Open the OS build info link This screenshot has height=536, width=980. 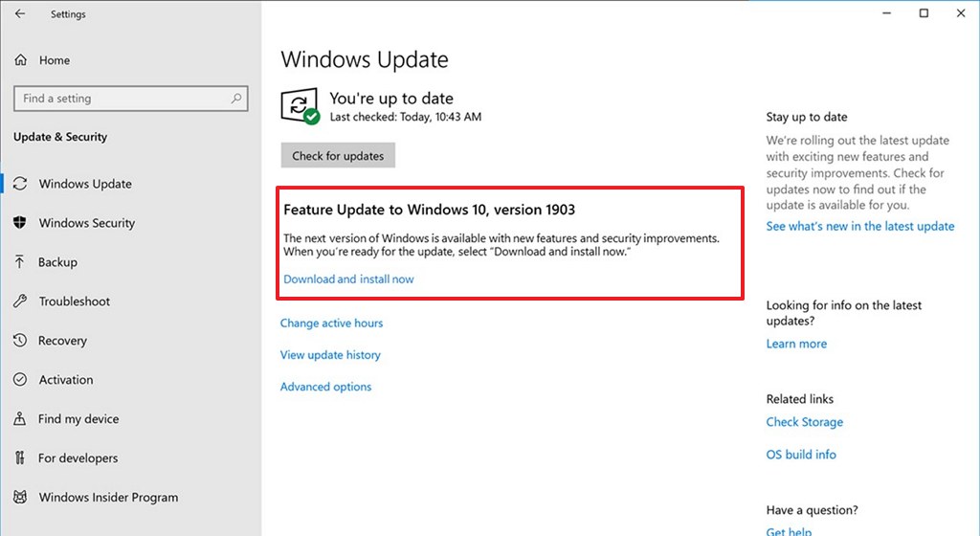point(801,454)
